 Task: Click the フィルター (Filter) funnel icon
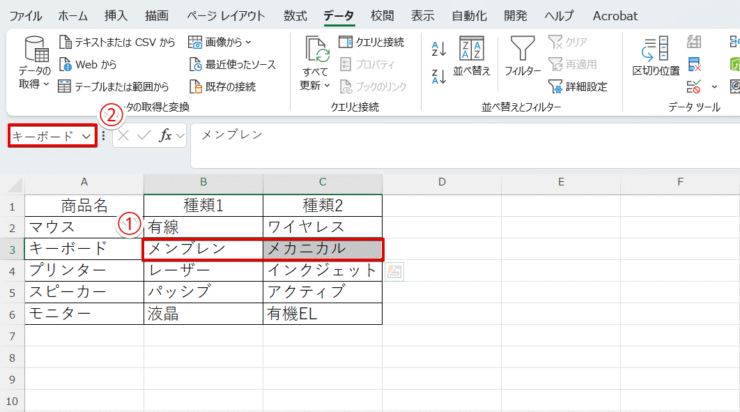click(x=522, y=50)
